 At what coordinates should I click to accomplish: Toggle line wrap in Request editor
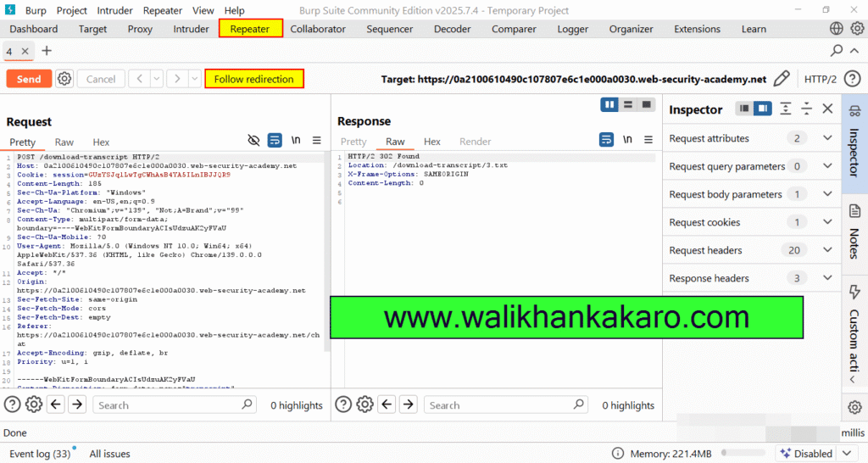(275, 140)
